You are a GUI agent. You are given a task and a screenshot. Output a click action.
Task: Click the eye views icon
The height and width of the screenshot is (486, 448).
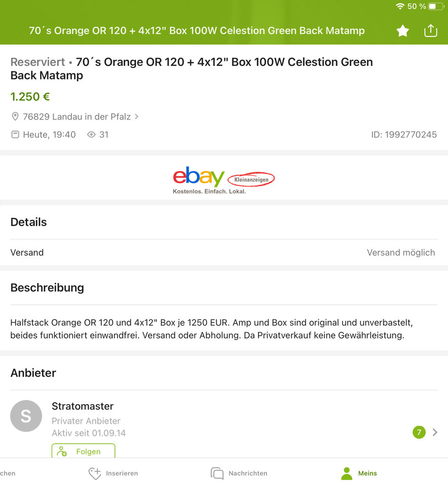coord(91,135)
